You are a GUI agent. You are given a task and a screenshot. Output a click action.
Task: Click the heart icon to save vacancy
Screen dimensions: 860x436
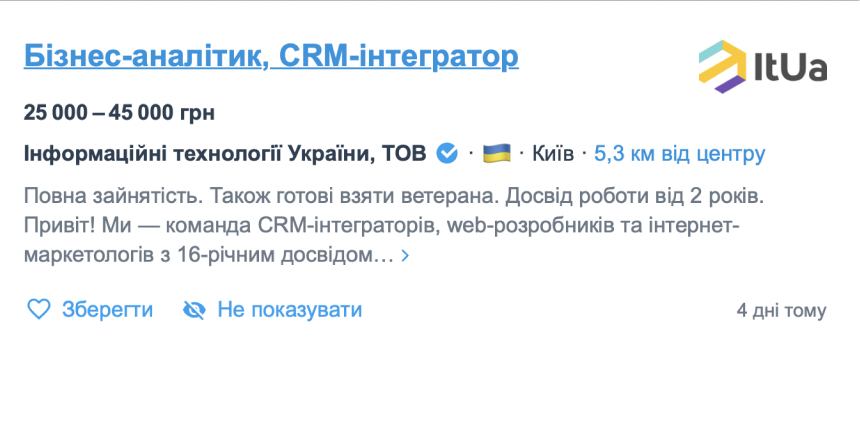[38, 310]
